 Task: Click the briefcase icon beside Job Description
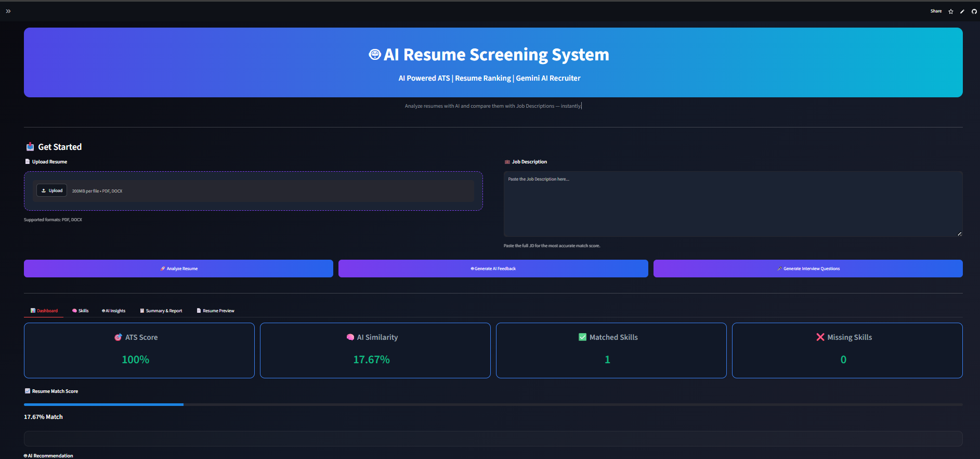click(507, 162)
